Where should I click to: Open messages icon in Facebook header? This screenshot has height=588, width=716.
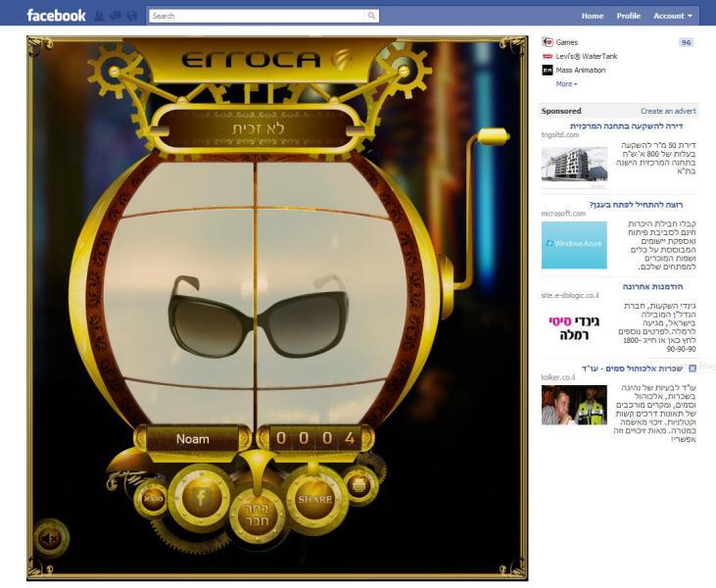tap(116, 16)
